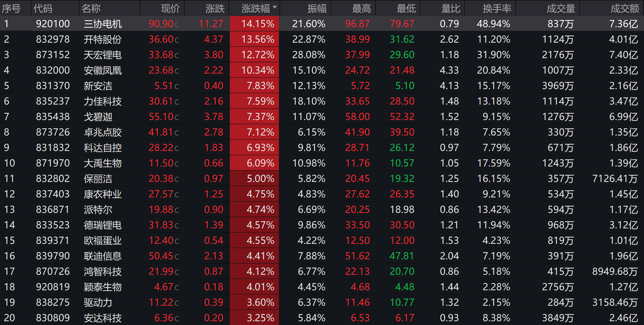Sort by the 现价 column header
The width and height of the screenshot is (644, 325).
tap(170, 8)
